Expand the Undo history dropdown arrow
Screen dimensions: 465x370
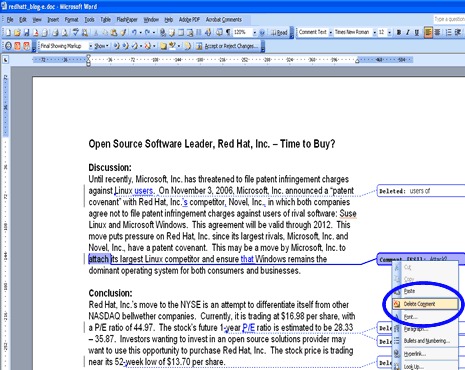pos(140,32)
